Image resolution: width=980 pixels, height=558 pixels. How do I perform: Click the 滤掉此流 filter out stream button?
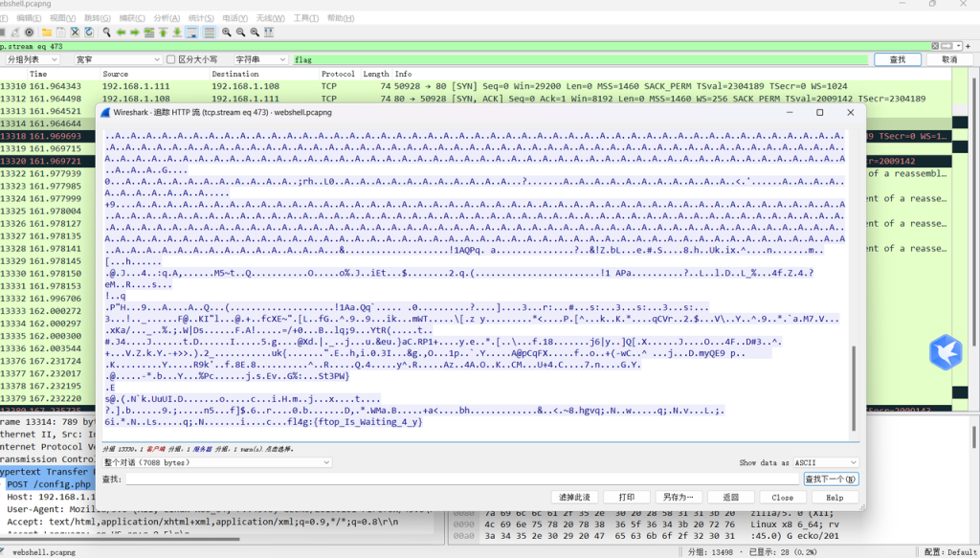point(574,498)
